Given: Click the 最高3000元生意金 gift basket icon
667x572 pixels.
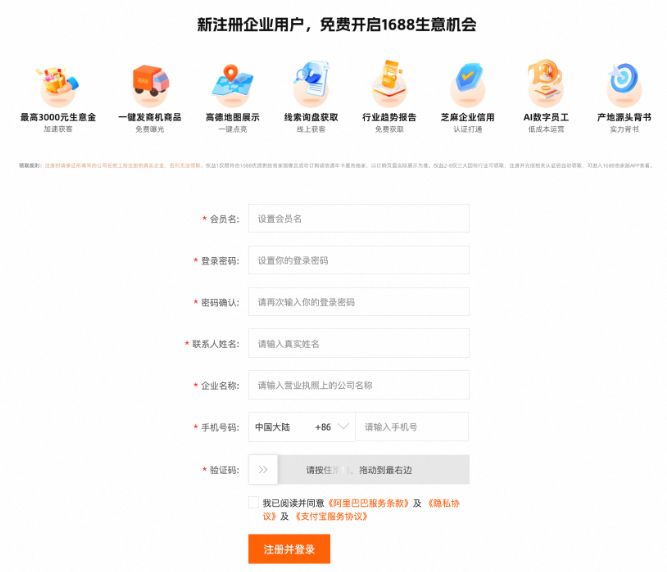Looking at the screenshot, I should [x=57, y=85].
